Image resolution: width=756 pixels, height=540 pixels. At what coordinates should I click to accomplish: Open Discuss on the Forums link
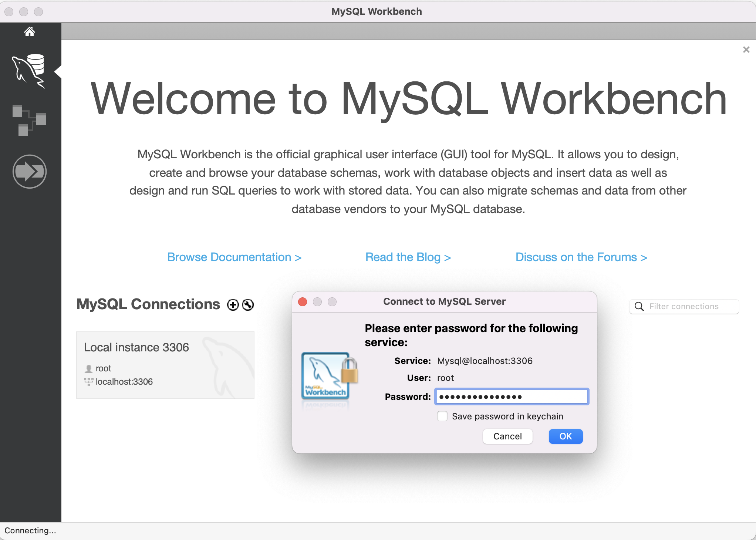[581, 257]
